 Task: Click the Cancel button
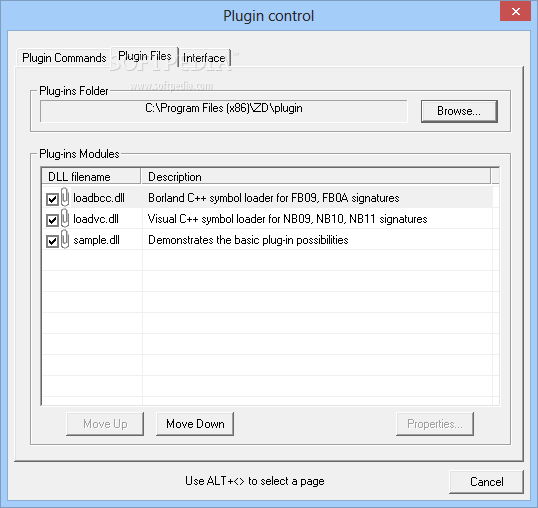click(x=486, y=482)
